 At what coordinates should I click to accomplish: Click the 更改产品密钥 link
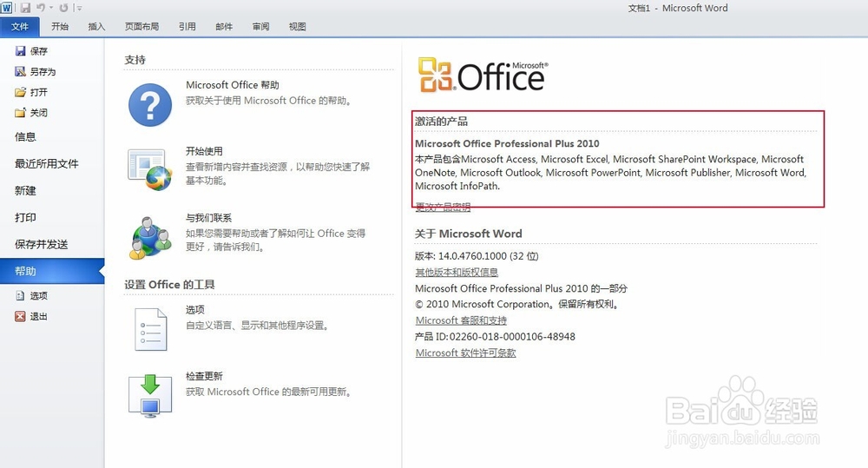[x=443, y=208]
